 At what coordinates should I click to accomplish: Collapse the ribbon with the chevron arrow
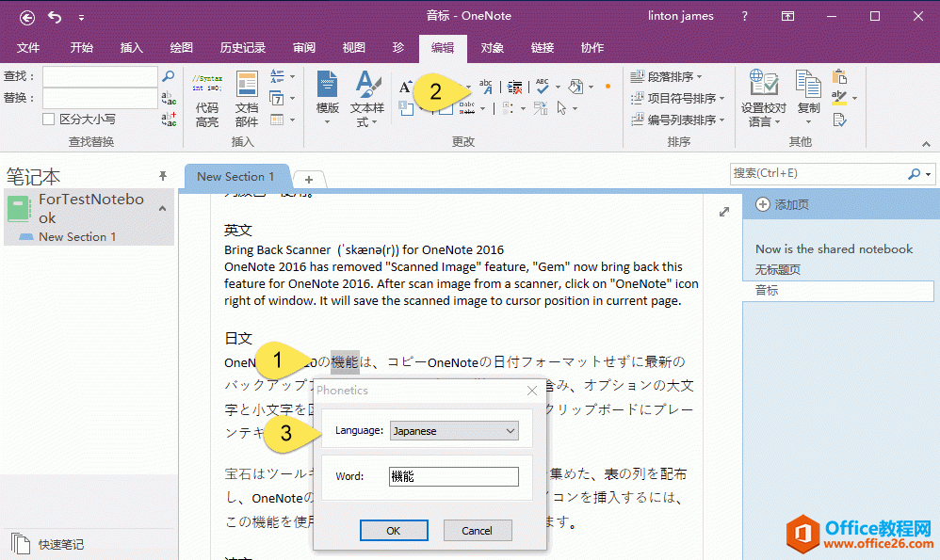coord(926,144)
